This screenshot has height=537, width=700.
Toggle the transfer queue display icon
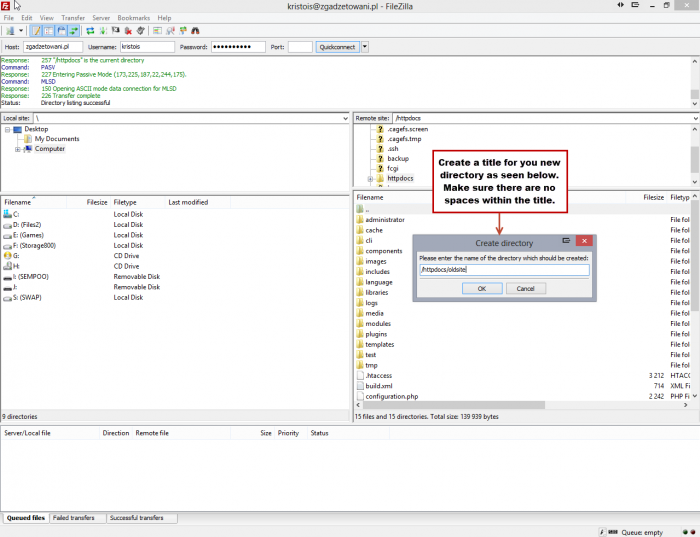point(73,31)
